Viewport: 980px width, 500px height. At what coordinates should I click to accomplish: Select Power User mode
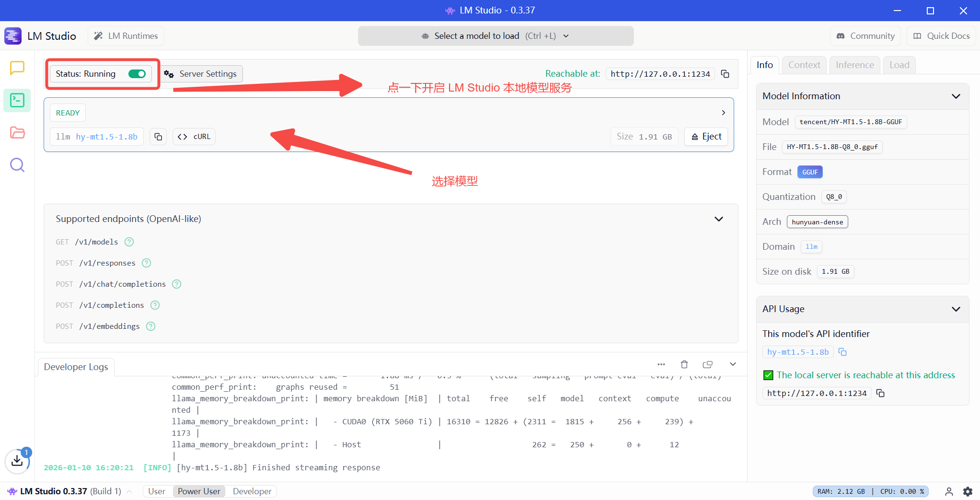click(199, 491)
